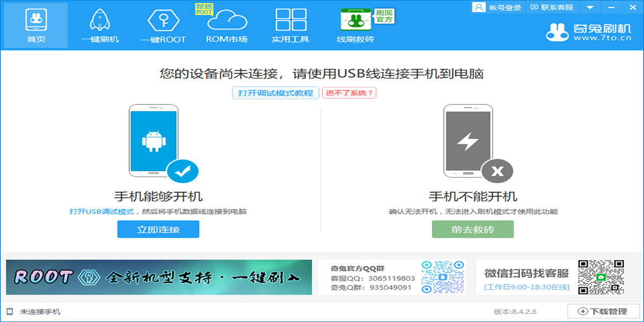Click the ROOT promotional banner

pyautogui.click(x=158, y=279)
